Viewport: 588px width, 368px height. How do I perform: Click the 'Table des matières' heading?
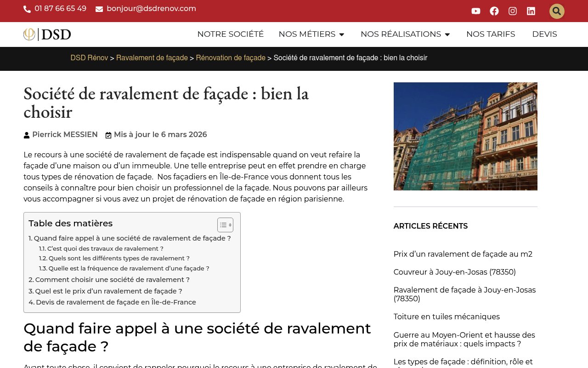pyautogui.click(x=70, y=224)
